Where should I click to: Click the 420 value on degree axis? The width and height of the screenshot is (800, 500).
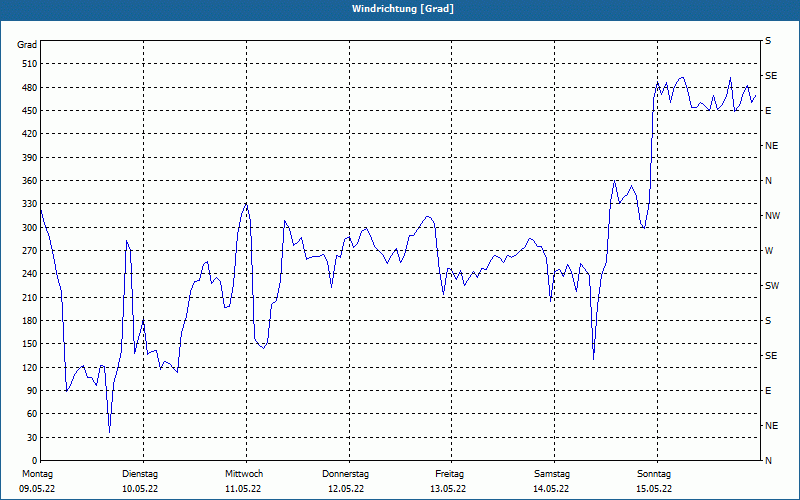[x=30, y=134]
